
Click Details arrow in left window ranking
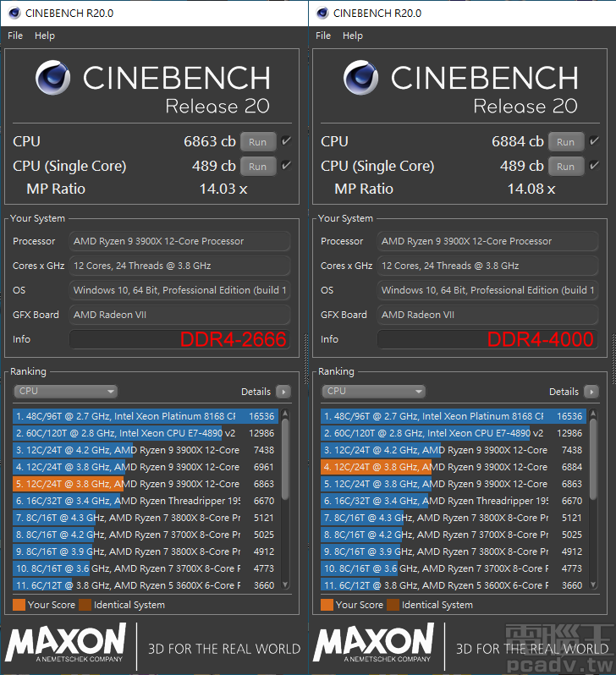283,392
